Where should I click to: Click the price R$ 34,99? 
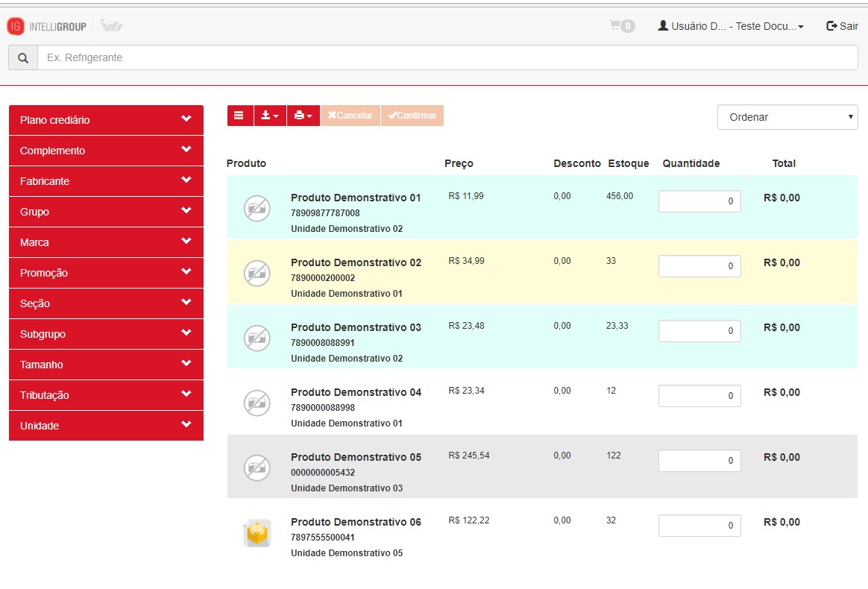pos(466,261)
